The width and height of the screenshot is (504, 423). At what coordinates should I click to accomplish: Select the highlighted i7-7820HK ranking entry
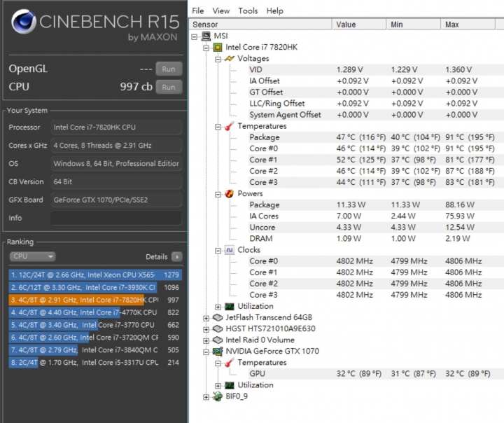pos(95,300)
